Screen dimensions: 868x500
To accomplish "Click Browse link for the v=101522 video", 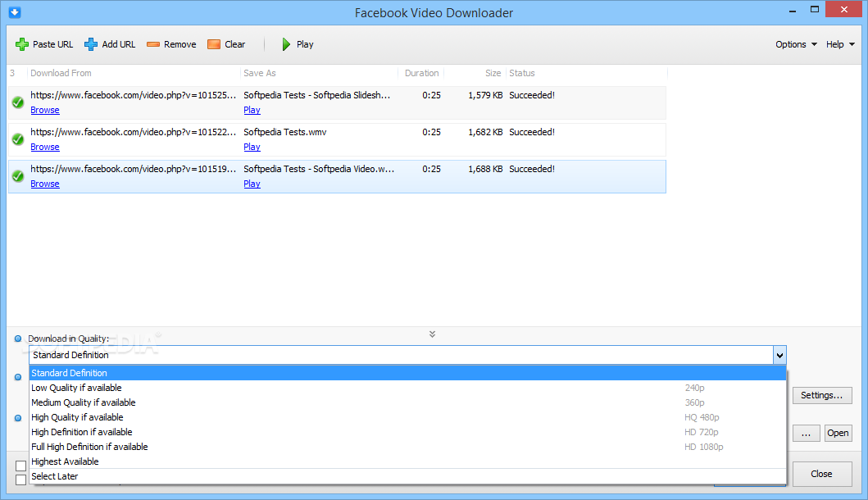I will 45,147.
